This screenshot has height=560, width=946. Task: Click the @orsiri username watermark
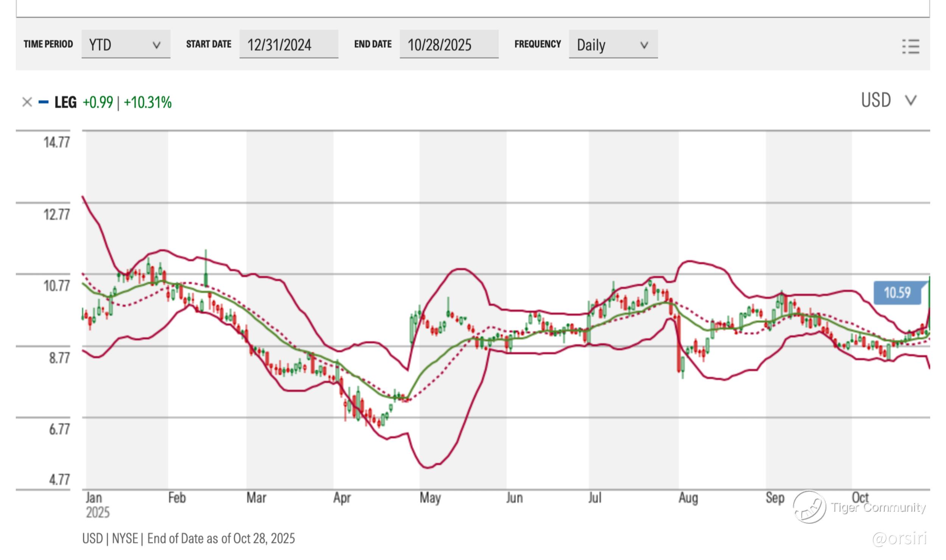(899, 538)
